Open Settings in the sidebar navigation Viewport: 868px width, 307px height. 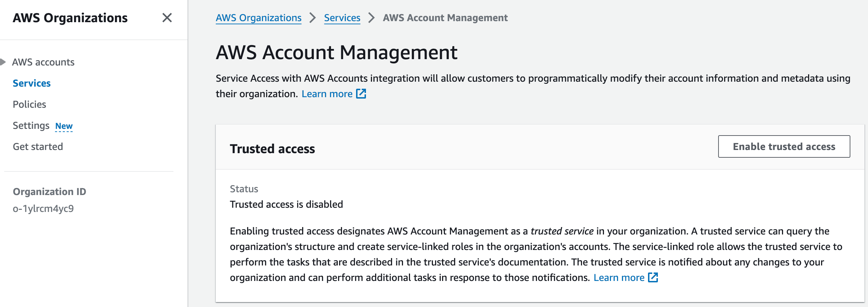(x=31, y=125)
